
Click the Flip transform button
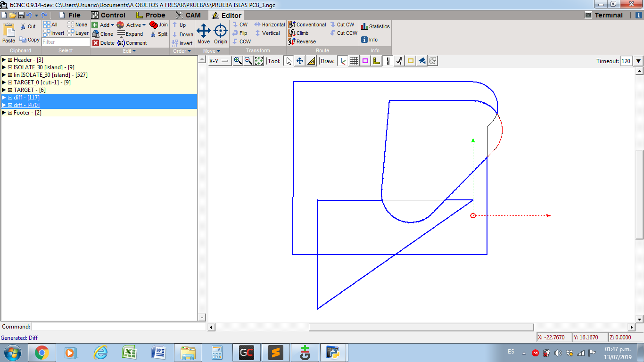coord(239,33)
